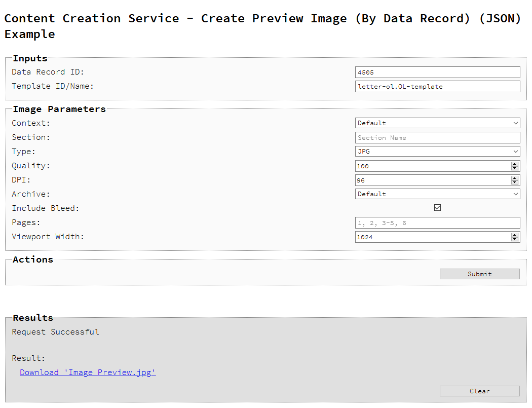Image resolution: width=532 pixels, height=408 pixels.
Task: Click the Submit button
Action: 479,274
